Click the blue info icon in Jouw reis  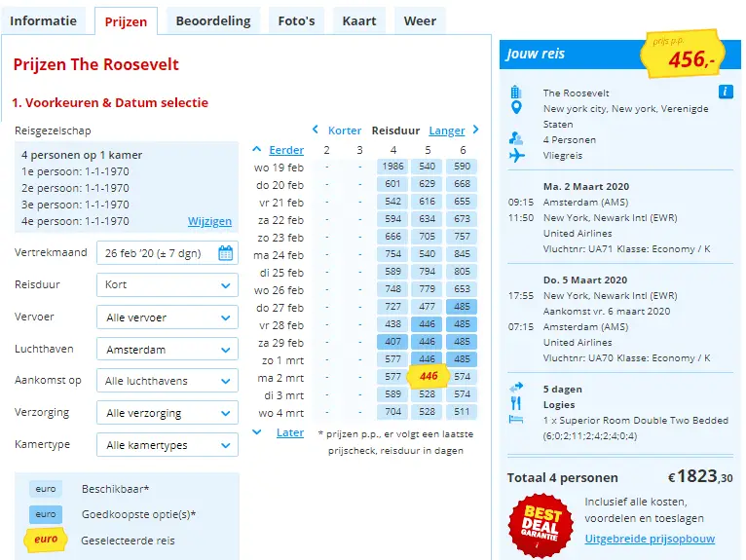click(x=726, y=92)
